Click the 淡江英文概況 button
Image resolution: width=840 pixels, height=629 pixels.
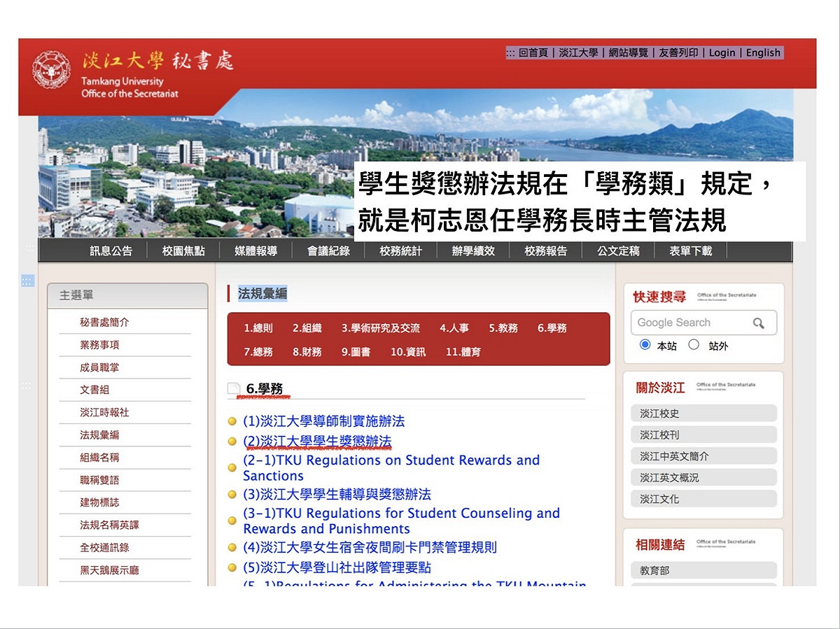click(x=703, y=477)
